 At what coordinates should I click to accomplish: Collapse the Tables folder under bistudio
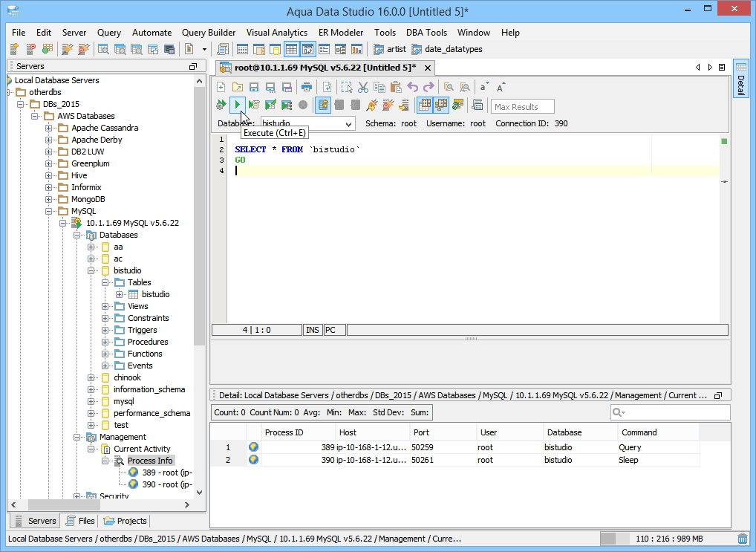(105, 283)
